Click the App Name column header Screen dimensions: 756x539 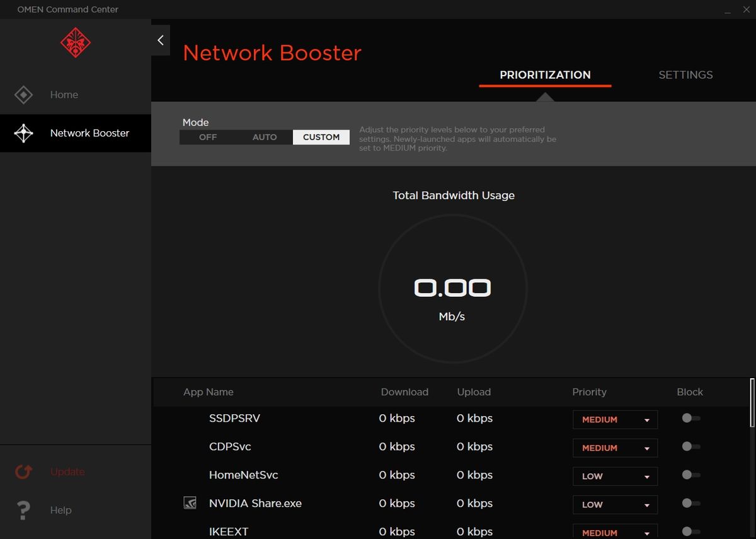pos(208,391)
